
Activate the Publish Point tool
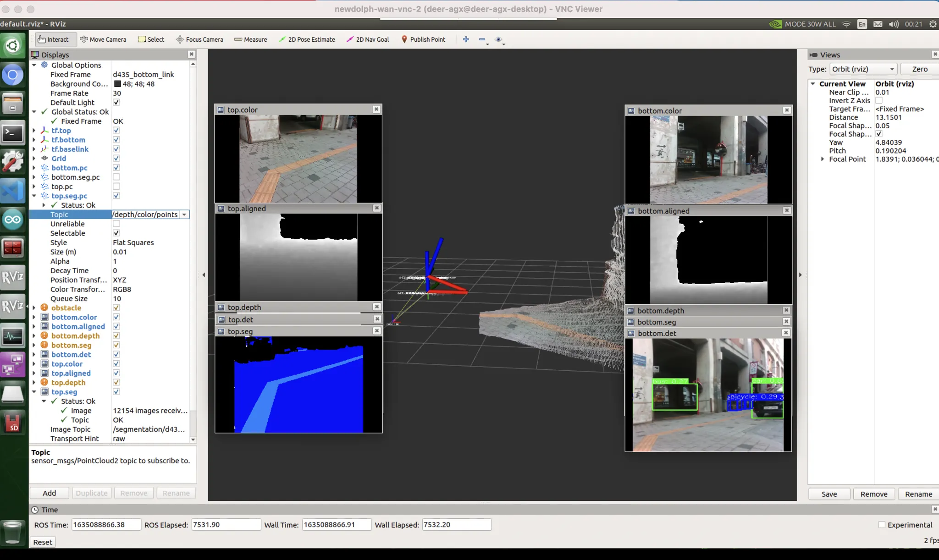coord(423,39)
